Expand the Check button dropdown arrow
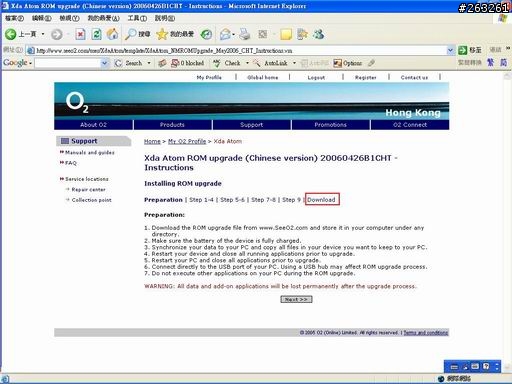 coord(247,63)
